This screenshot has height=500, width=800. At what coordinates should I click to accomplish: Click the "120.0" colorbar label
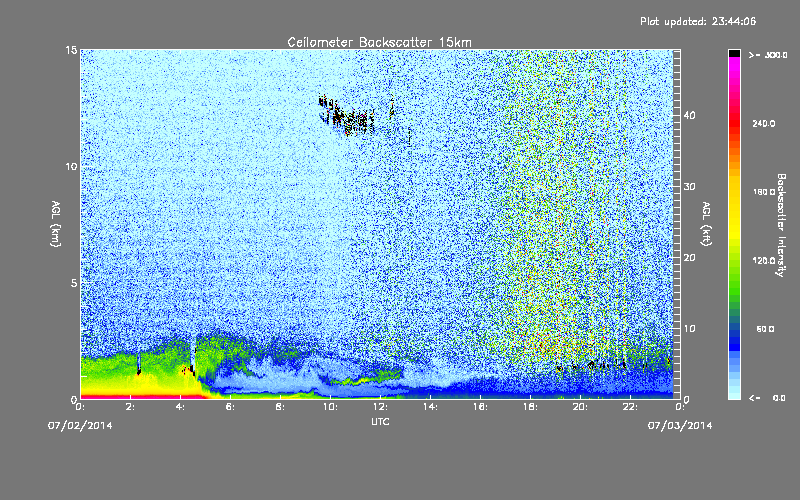tap(764, 261)
